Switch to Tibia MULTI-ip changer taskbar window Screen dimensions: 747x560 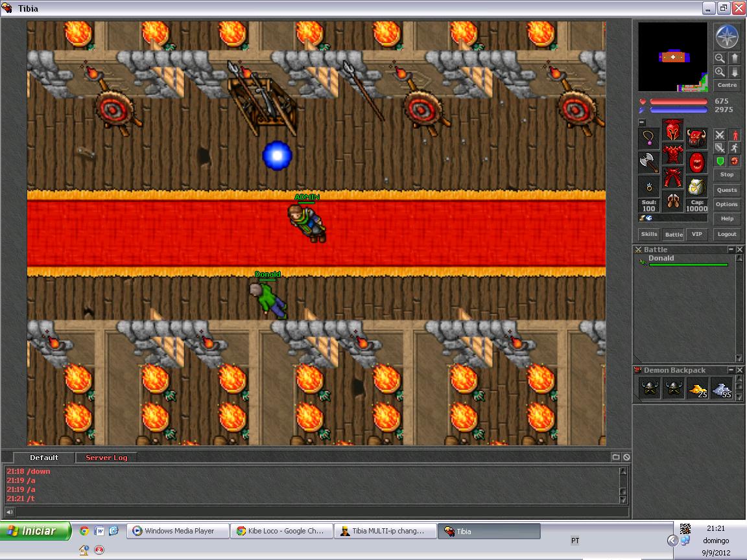pyautogui.click(x=385, y=531)
